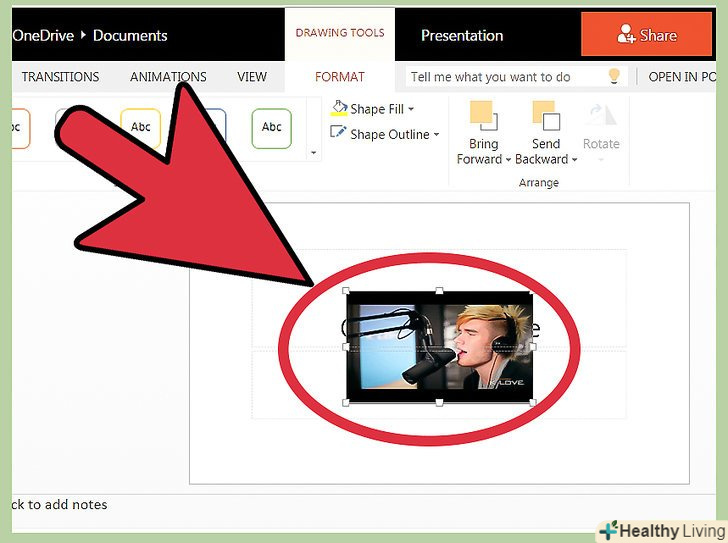The height and width of the screenshot is (543, 728).
Task: Go to the OneDrive link
Action: [x=43, y=36]
